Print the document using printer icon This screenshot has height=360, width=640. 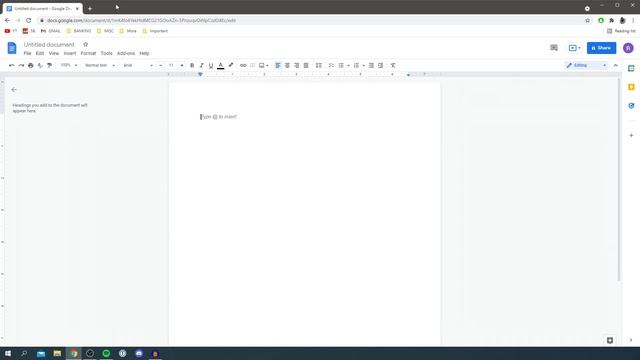click(31, 65)
